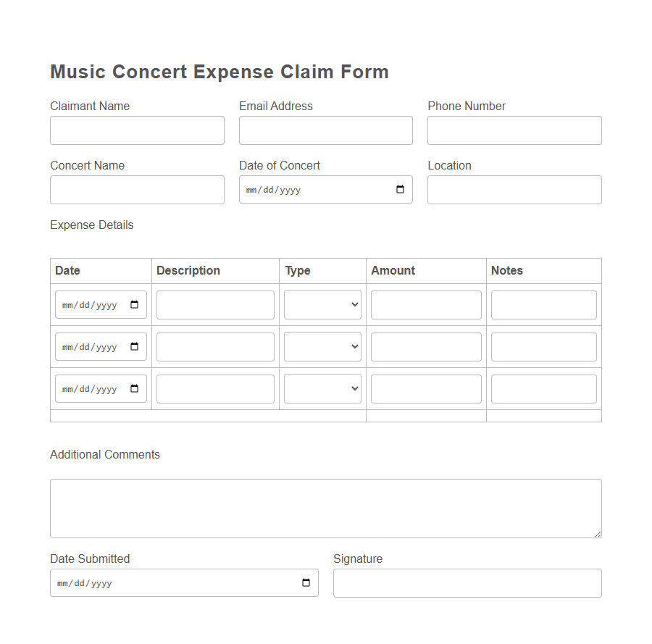Select the Amount field in the first expense row
Screen dimensions: 652x644
coord(426,304)
